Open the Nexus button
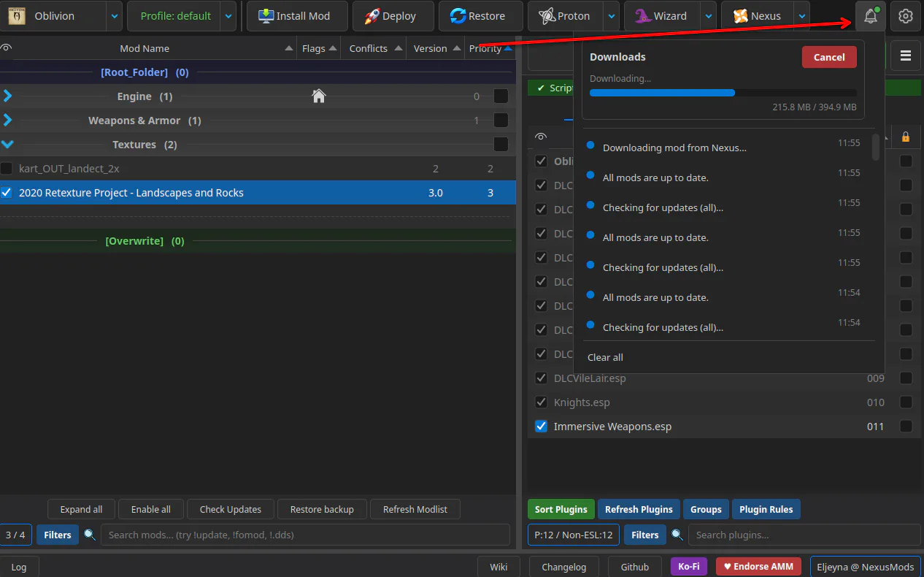 click(x=757, y=16)
